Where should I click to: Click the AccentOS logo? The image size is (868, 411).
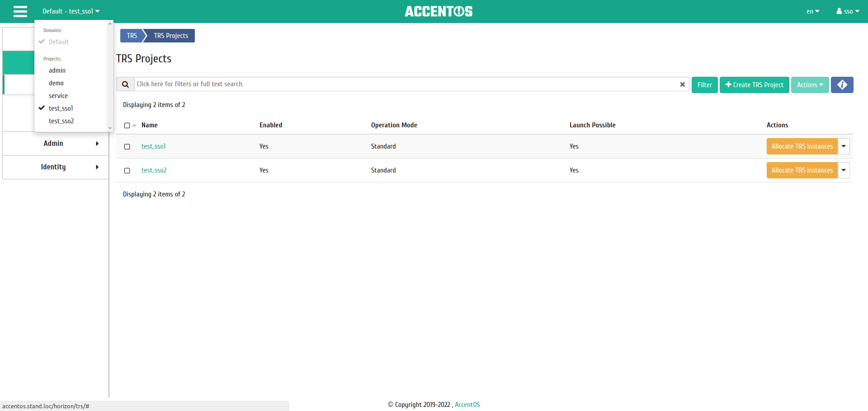(439, 11)
